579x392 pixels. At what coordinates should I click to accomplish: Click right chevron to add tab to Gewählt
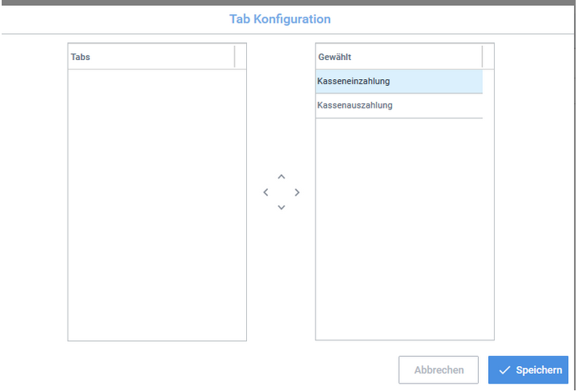pos(297,192)
